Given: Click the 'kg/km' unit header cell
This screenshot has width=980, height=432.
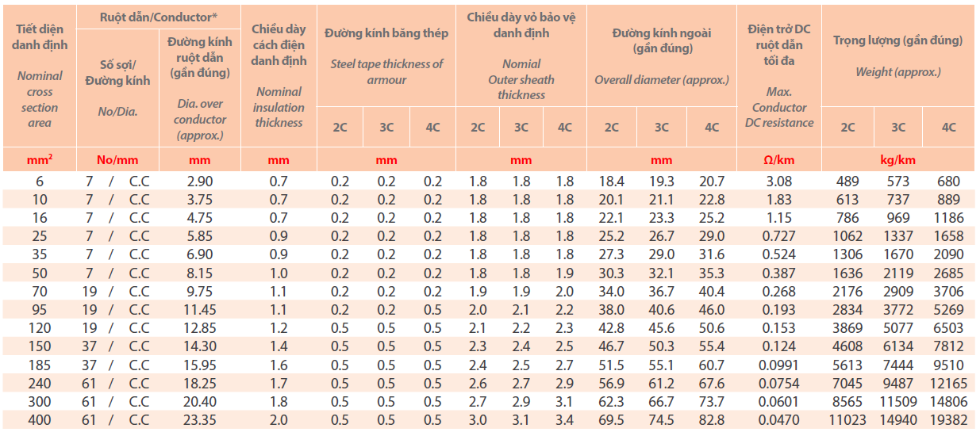Looking at the screenshot, I should point(897,159).
